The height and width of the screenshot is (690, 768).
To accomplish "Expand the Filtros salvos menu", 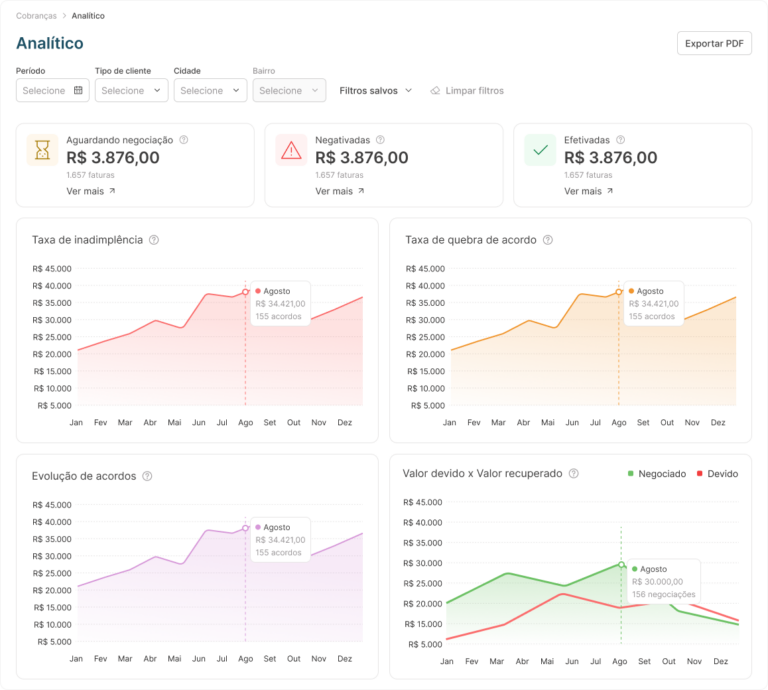I will pos(376,91).
